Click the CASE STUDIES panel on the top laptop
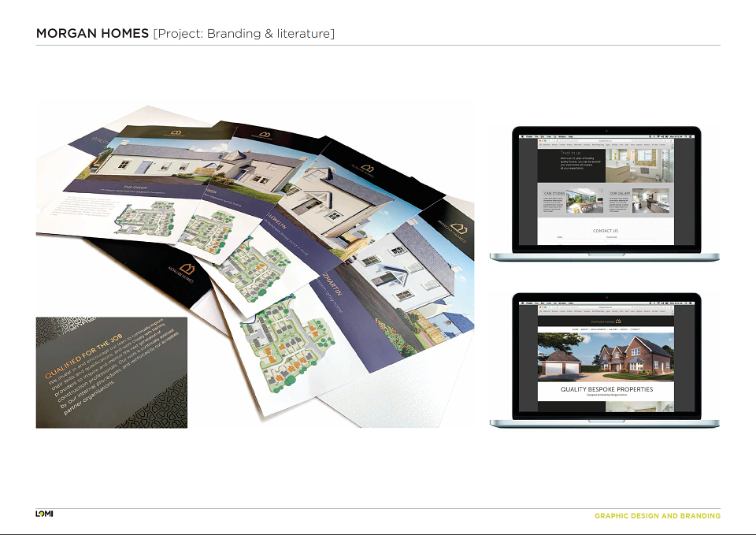The image size is (756, 535). (572, 201)
